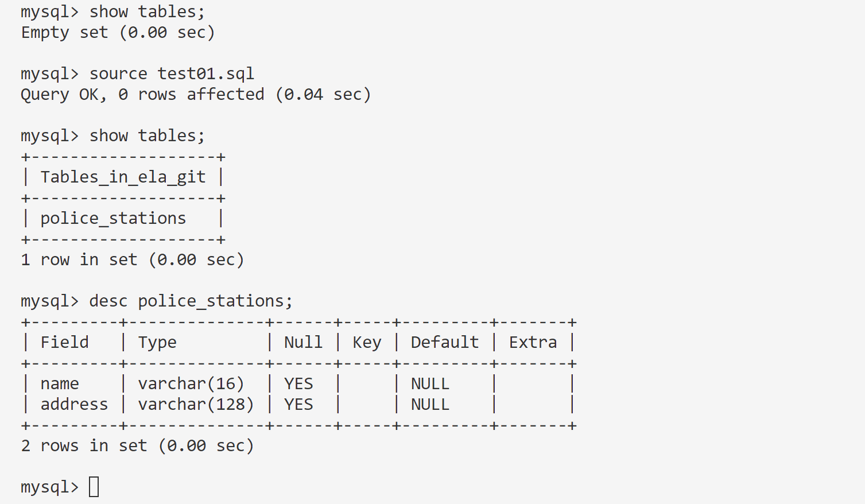Click the 'Extra' column header
Image resolution: width=865 pixels, height=504 pixels.
[533, 342]
